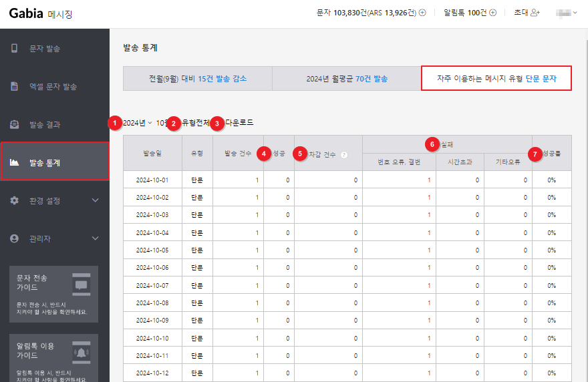
Task: Click the 시간초과 column header
Action: 460,162
